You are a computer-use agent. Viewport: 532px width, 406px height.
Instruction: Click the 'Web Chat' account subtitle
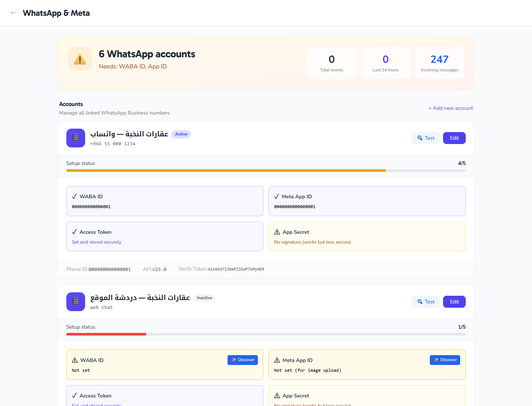101,307
